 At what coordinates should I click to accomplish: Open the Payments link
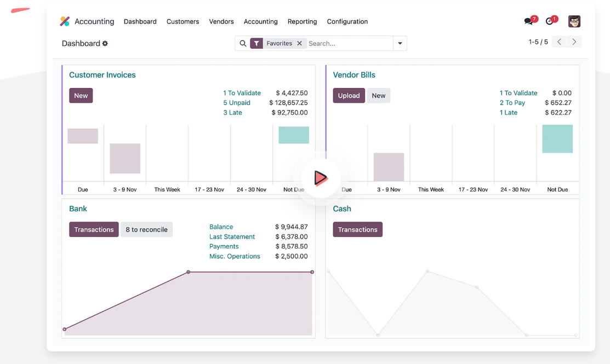224,246
